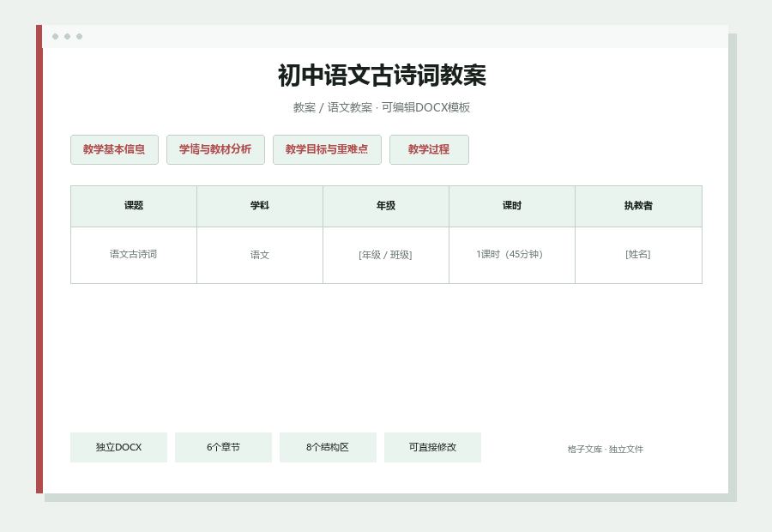Click the 可直接修改 tag
Viewport: 772px width, 532px height.
[x=432, y=447]
